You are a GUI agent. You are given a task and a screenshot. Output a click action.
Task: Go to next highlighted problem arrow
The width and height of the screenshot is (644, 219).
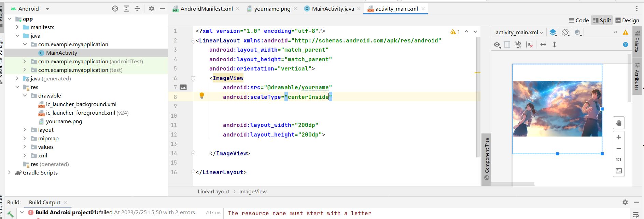[475, 31]
